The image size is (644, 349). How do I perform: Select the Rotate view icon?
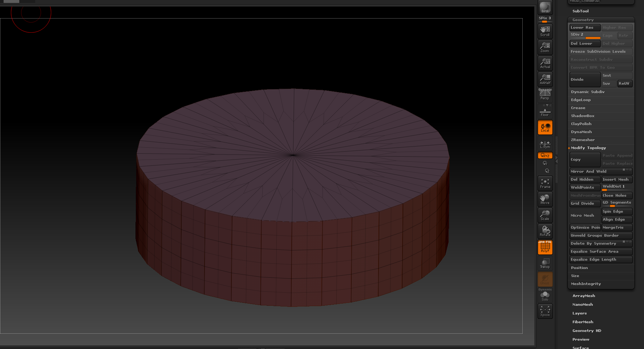(545, 231)
